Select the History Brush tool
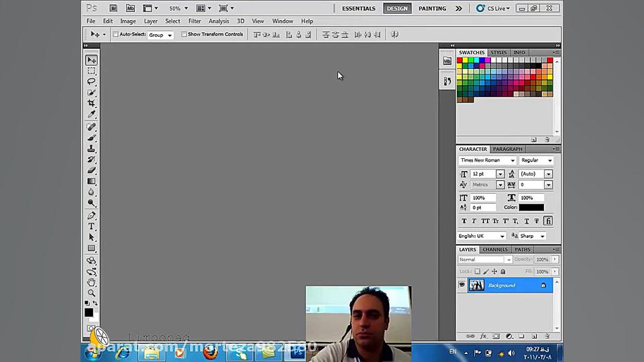644x362 pixels. (x=91, y=160)
